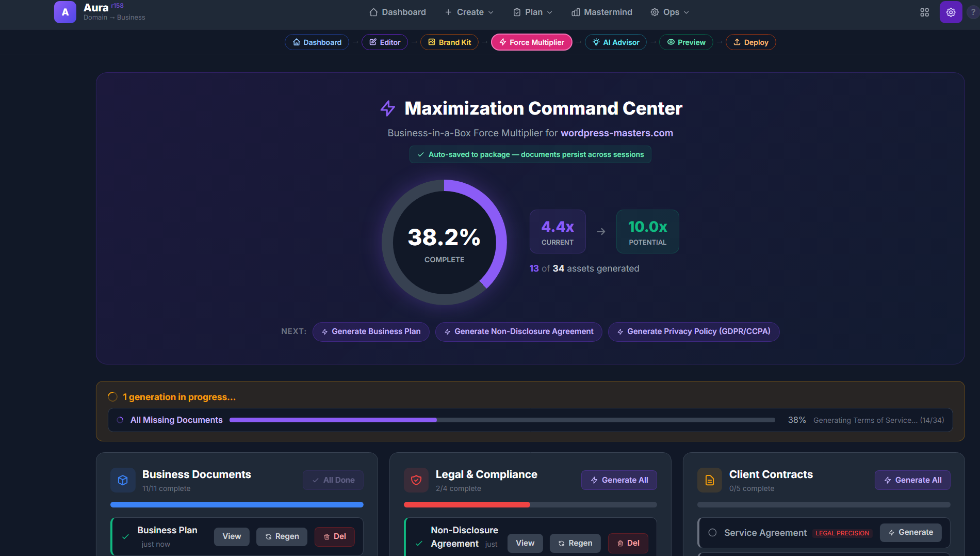
Task: Expand the Create dropdown menu
Action: pos(469,12)
